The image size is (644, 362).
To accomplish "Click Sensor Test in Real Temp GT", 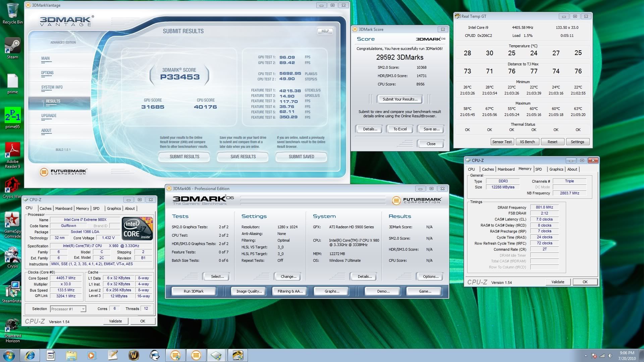I will click(x=502, y=142).
